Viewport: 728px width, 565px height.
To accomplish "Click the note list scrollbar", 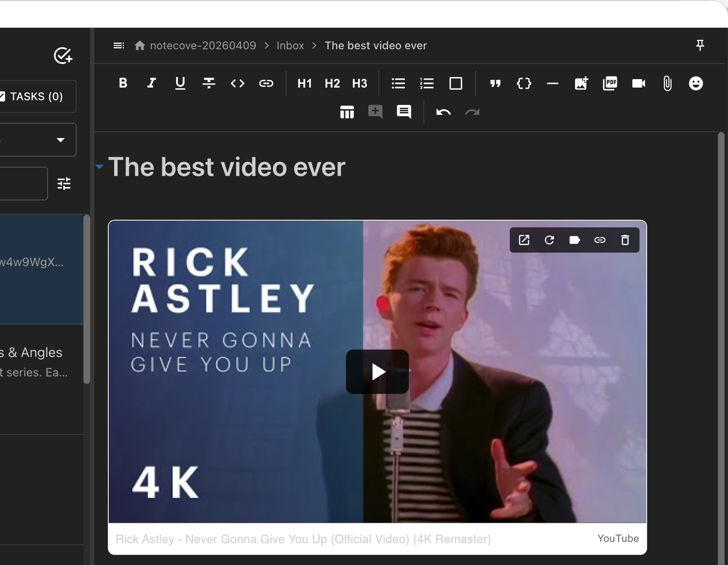I will 87,299.
